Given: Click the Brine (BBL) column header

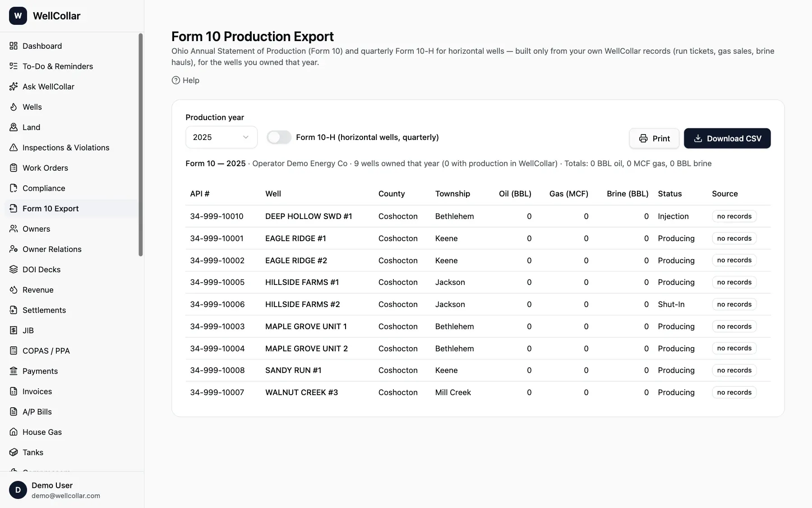Looking at the screenshot, I should (627, 194).
